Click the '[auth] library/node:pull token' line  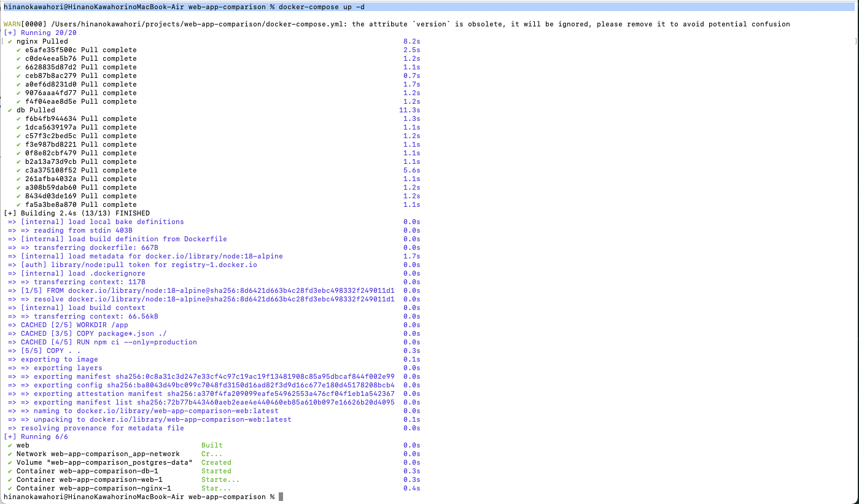(x=133, y=265)
